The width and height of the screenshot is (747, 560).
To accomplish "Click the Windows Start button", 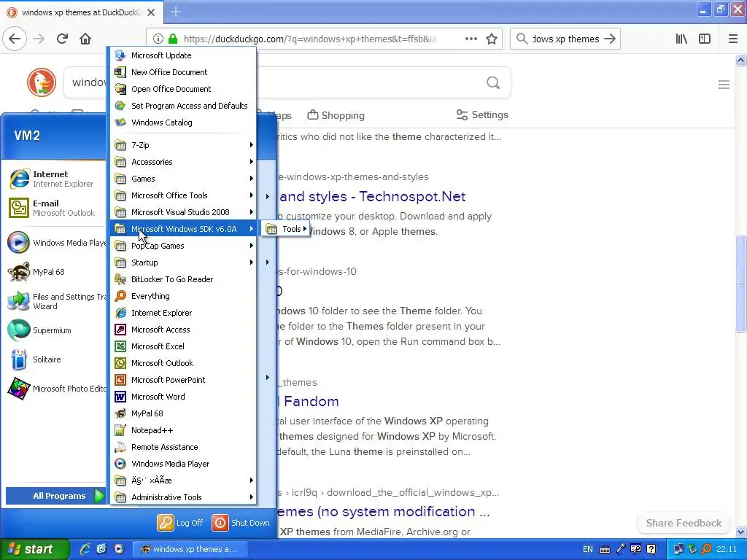I will coord(34,549).
